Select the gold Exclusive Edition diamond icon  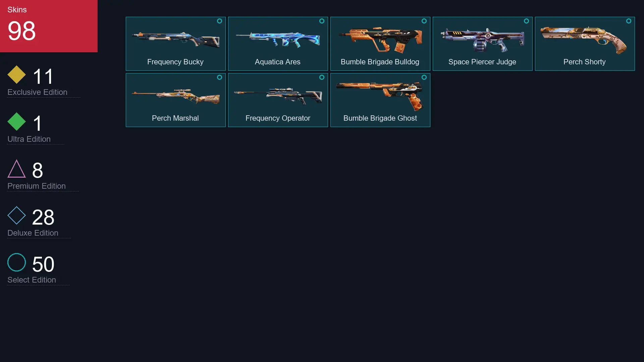pos(16,74)
